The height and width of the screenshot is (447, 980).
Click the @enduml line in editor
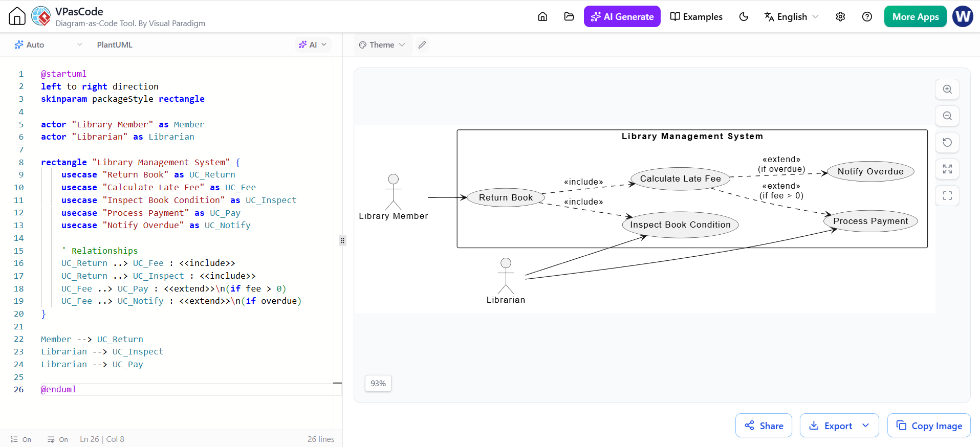point(58,389)
